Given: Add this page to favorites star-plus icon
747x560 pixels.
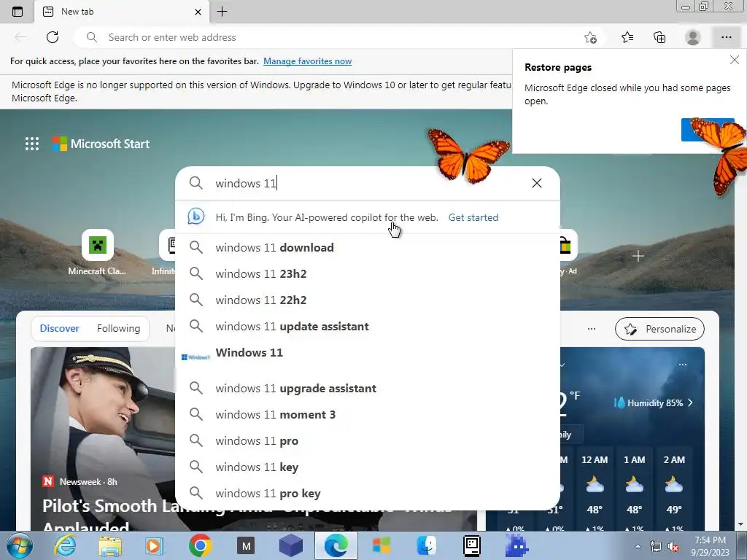Looking at the screenshot, I should (x=590, y=37).
